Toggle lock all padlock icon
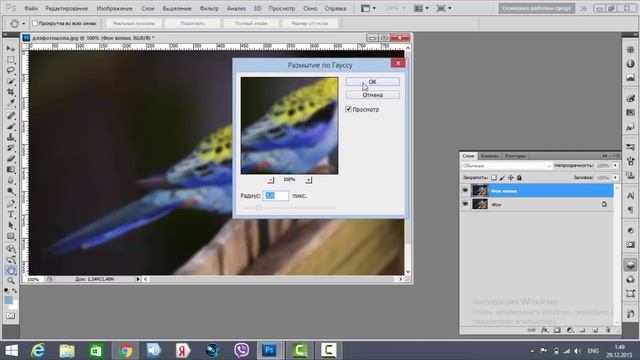 [519, 178]
